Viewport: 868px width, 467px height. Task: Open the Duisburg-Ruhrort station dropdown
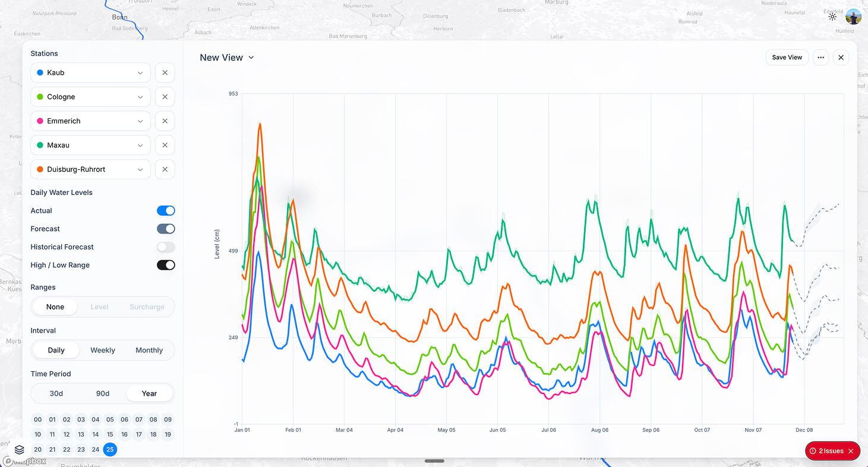coord(141,169)
